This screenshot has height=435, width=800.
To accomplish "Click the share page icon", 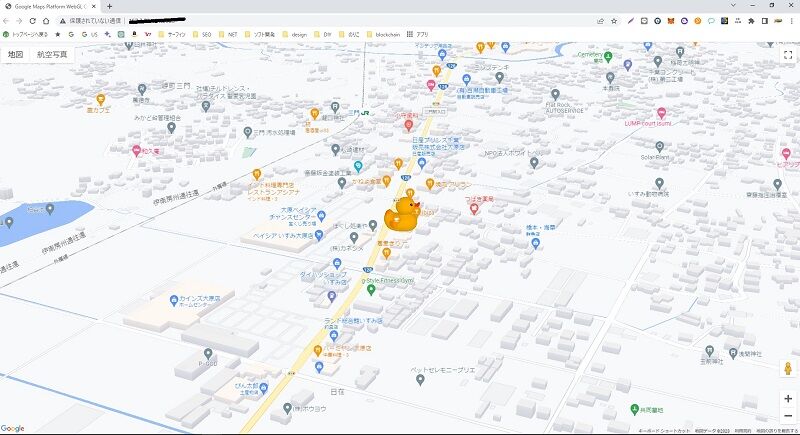I will [x=601, y=21].
